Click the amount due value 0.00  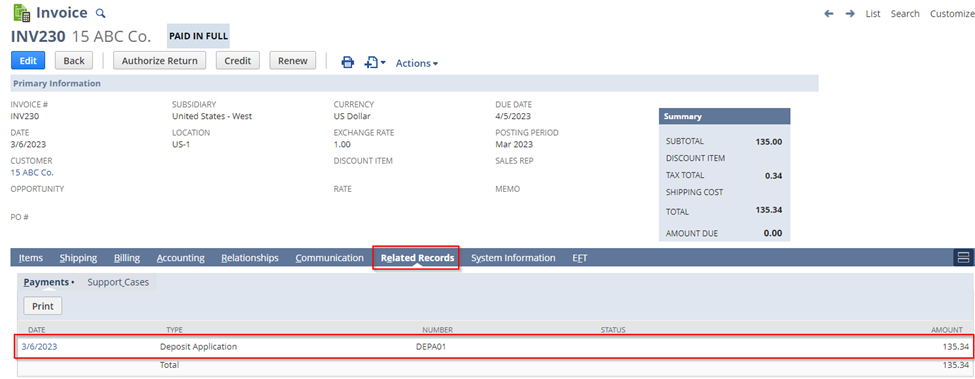pos(773,234)
